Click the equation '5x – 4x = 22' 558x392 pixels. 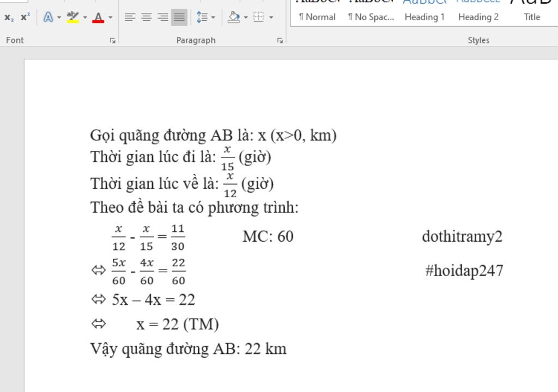click(x=153, y=300)
